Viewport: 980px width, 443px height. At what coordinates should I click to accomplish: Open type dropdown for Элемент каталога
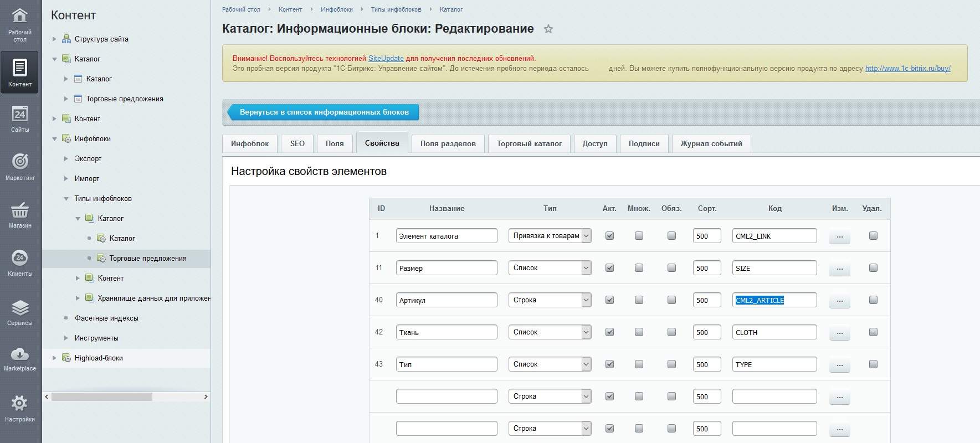click(x=550, y=236)
